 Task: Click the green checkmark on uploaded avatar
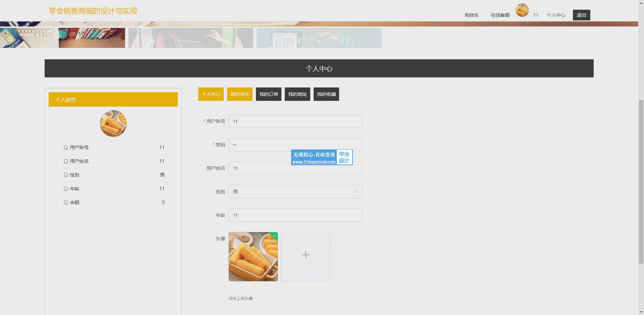pos(275,235)
